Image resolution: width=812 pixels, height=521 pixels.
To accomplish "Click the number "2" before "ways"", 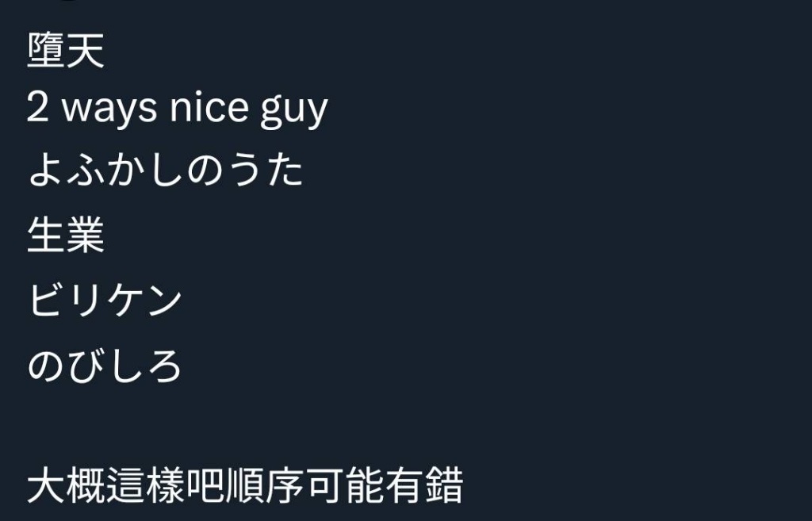I will [x=38, y=107].
